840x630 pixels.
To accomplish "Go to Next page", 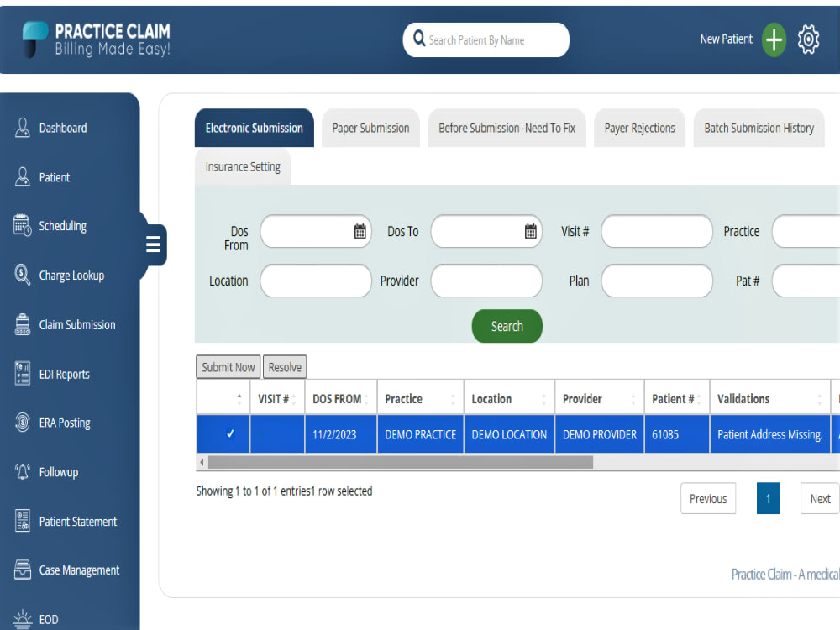I will pyautogui.click(x=820, y=498).
